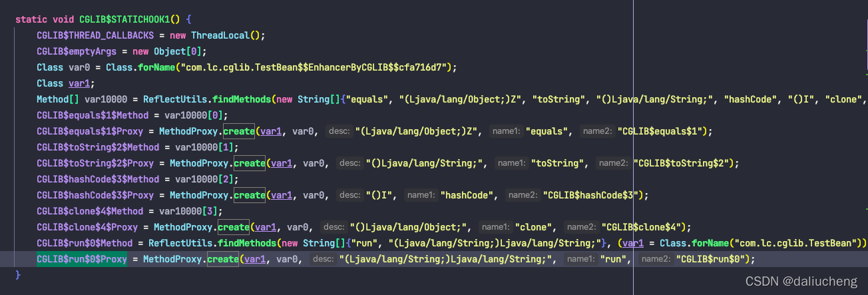Click create in the run$0$Proxy line
The image size is (868, 295).
coord(224,259)
